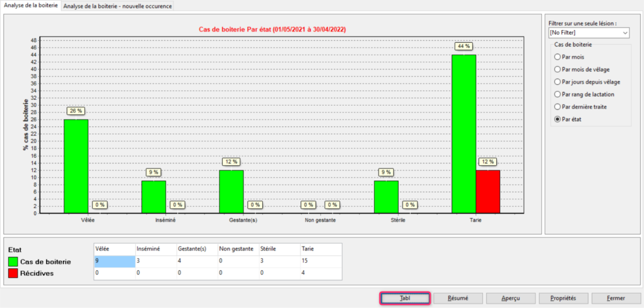Click the red Tarie récidives bar
Screen dimensions: 644x308
488,191
